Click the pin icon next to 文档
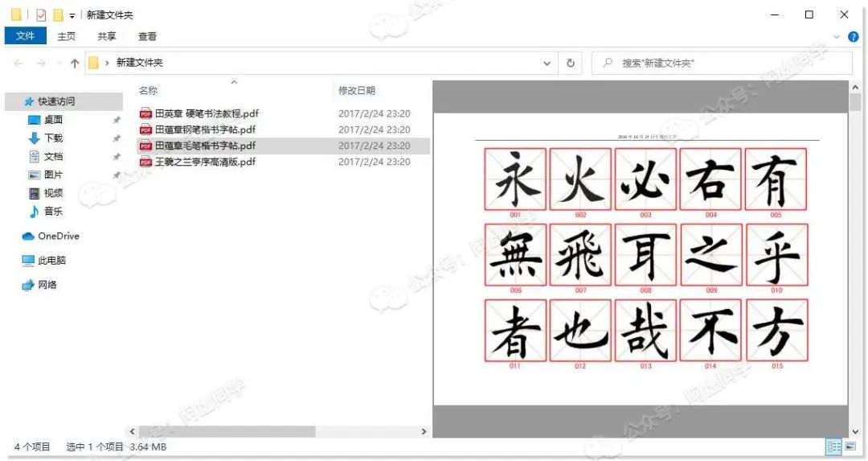 (x=117, y=157)
